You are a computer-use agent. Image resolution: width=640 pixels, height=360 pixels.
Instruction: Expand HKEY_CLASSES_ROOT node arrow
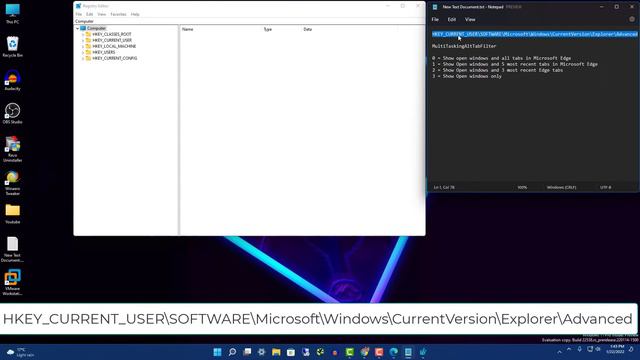tap(83, 35)
